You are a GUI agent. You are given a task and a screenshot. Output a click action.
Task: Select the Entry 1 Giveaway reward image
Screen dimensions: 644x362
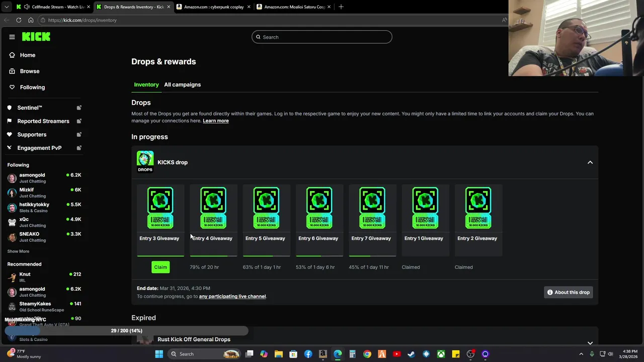(425, 208)
